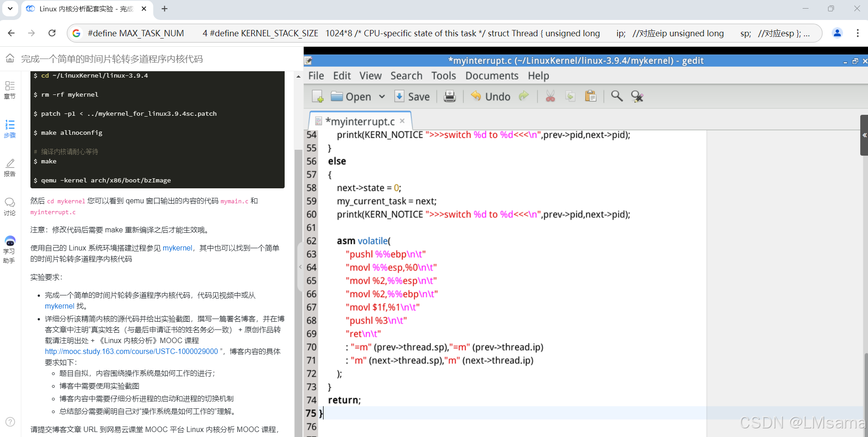Open the browser three-dot menu

click(x=858, y=33)
